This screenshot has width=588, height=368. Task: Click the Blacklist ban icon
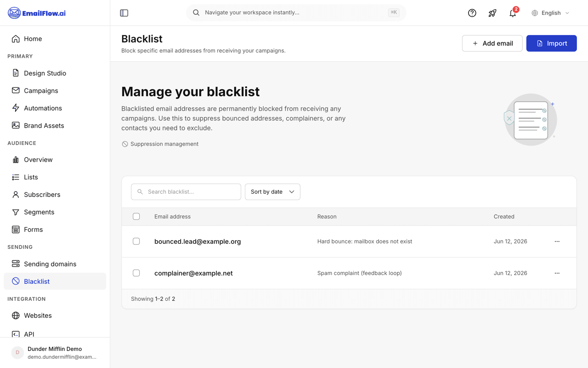(x=16, y=282)
